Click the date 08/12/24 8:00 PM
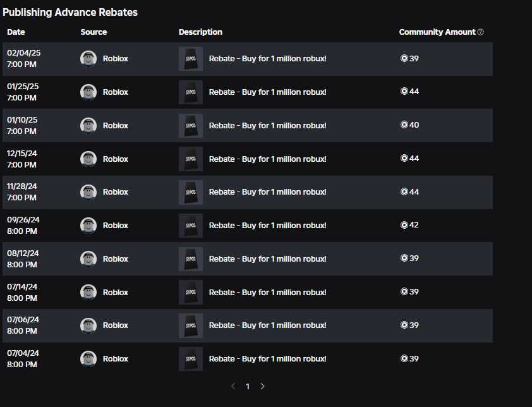The image size is (532, 407). (23, 258)
